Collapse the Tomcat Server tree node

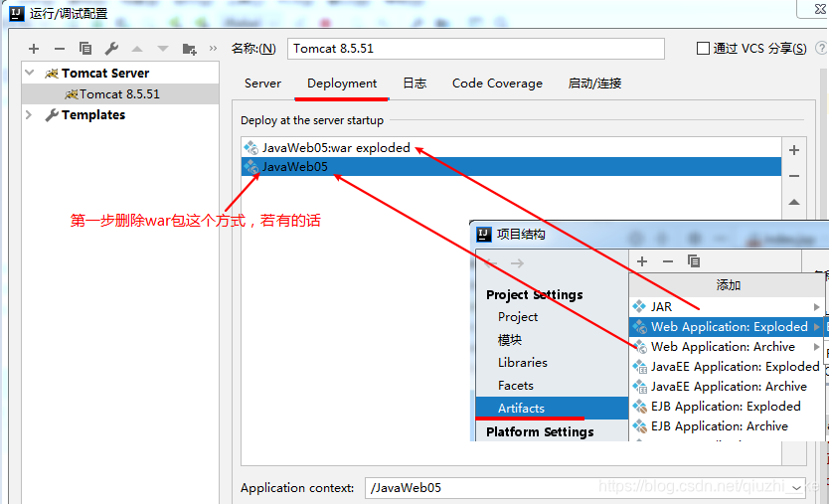click(x=30, y=73)
